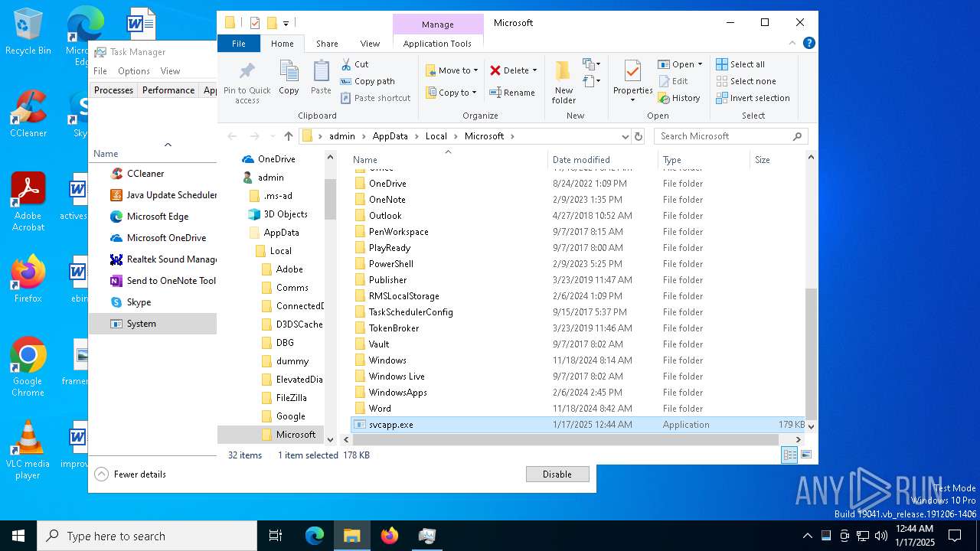980x551 pixels.
Task: Expand address bar previous locations dropdown
Action: (626, 136)
